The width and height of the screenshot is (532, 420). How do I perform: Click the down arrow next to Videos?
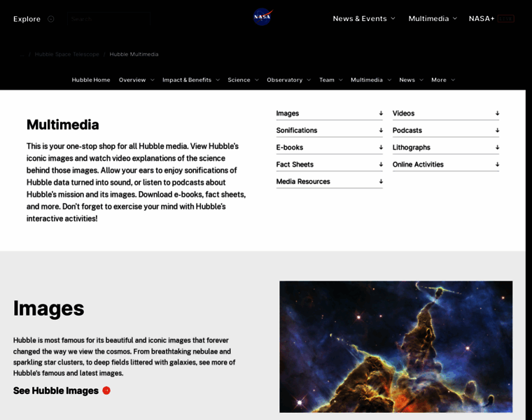(497, 113)
